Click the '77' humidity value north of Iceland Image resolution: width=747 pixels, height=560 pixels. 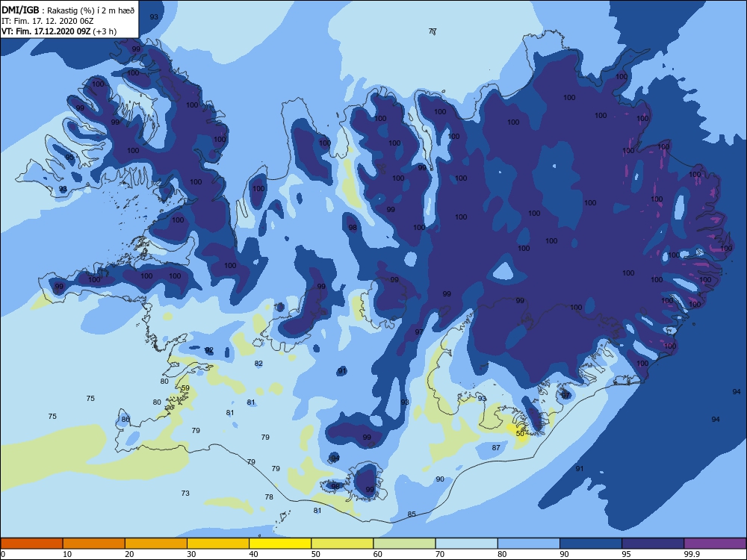[432, 31]
